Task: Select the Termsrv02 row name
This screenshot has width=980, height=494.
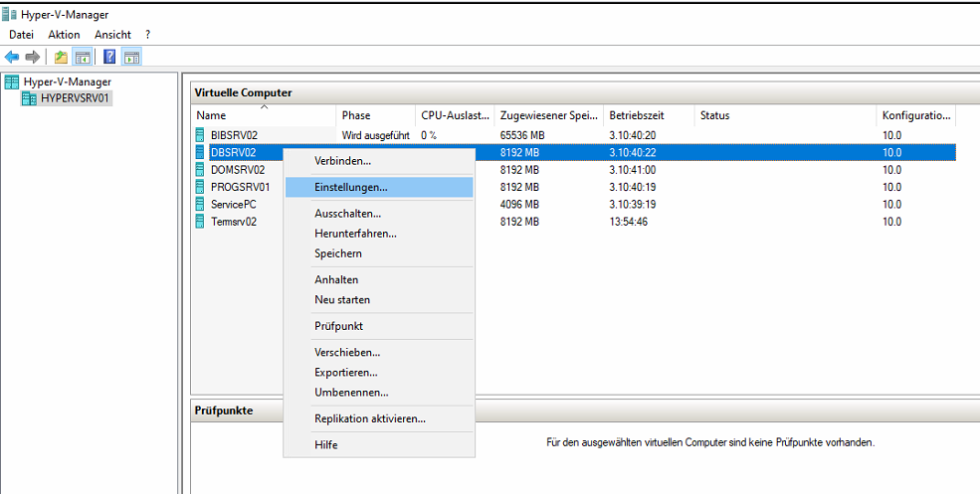Action: [234, 221]
